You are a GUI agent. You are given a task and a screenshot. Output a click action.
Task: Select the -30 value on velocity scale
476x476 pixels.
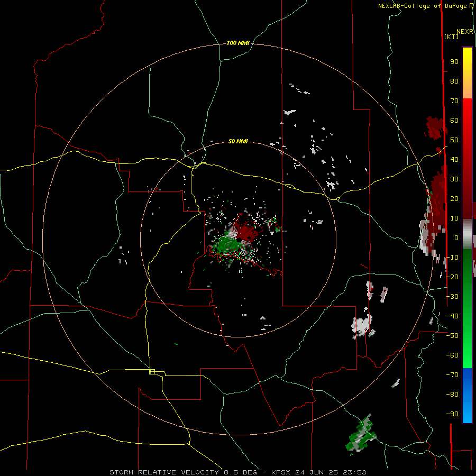click(x=452, y=297)
